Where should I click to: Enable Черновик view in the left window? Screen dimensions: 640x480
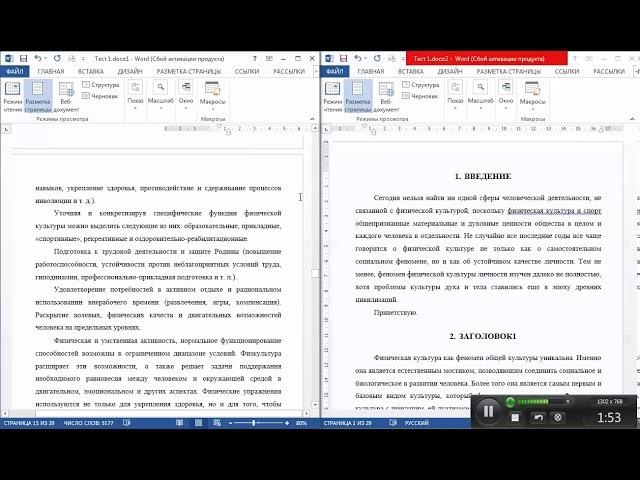[100, 96]
